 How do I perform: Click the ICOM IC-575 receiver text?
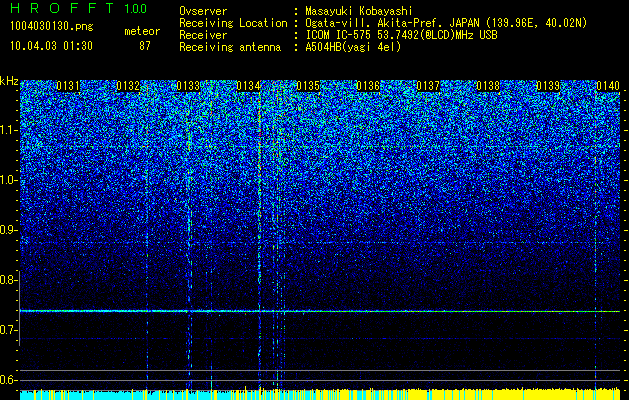point(401,35)
